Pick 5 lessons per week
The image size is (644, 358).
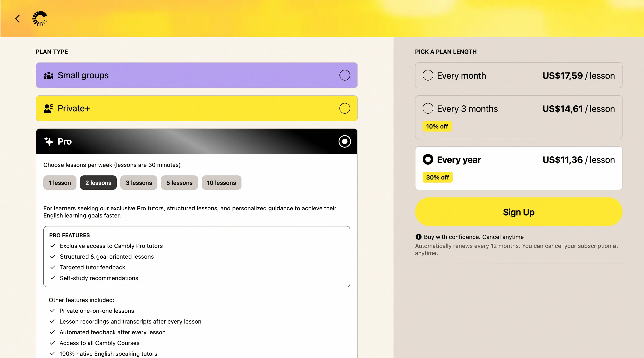point(180,183)
